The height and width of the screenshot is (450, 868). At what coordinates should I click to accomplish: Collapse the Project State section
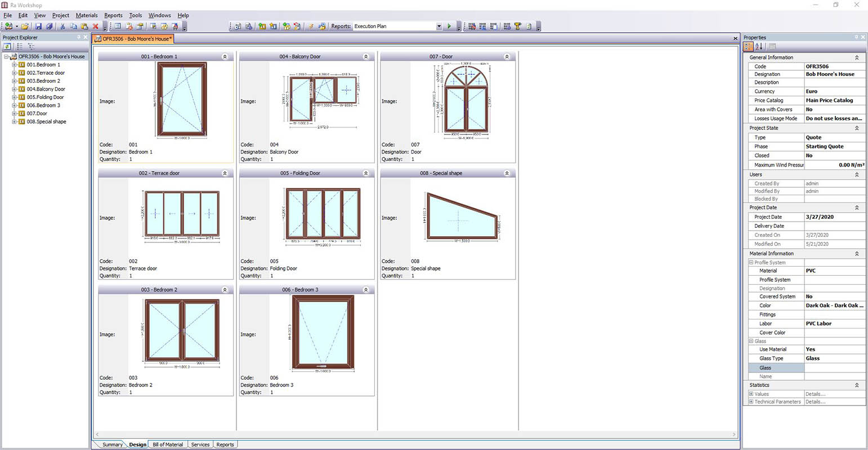pos(857,128)
